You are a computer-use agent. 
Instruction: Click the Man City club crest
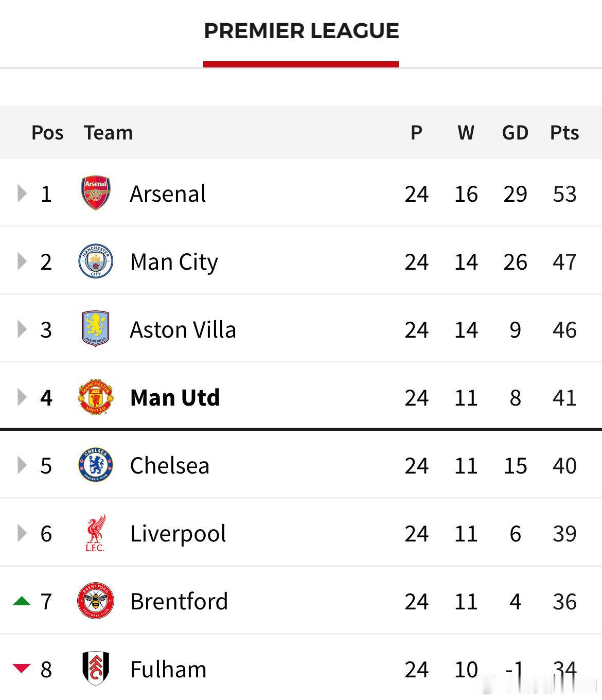tap(96, 261)
